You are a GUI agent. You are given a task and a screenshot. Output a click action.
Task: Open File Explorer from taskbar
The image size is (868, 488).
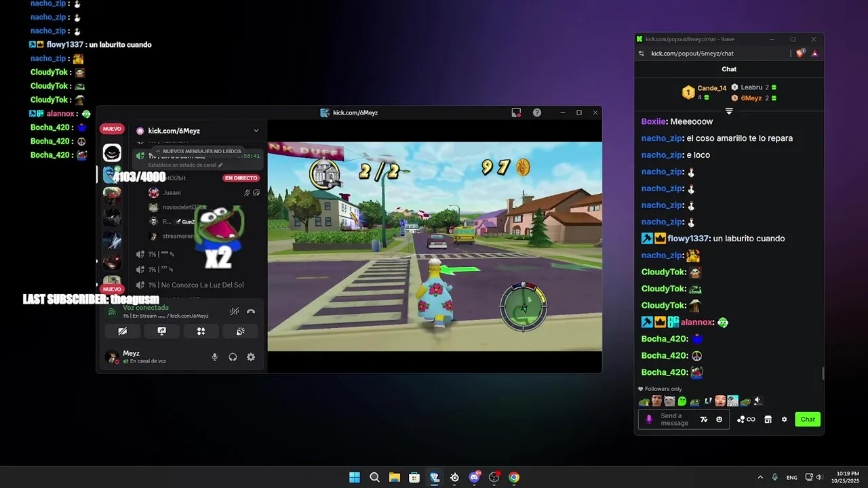(x=394, y=477)
